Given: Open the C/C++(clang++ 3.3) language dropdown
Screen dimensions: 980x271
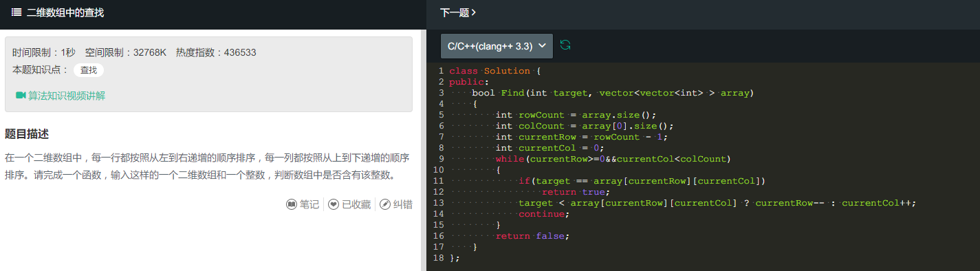Looking at the screenshot, I should [497, 46].
